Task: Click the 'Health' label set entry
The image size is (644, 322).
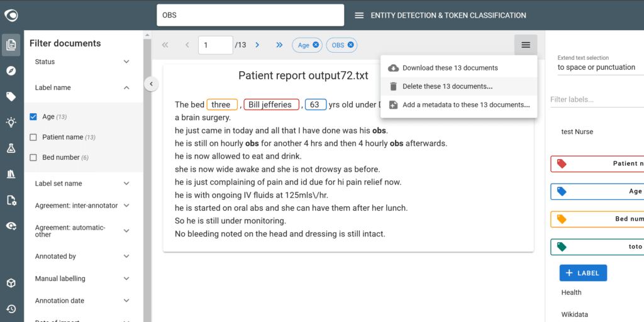Action: (571, 292)
